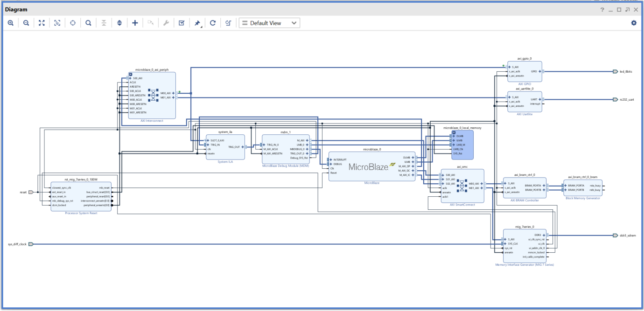
Task: Click the Regenerate Layout icon
Action: point(213,23)
